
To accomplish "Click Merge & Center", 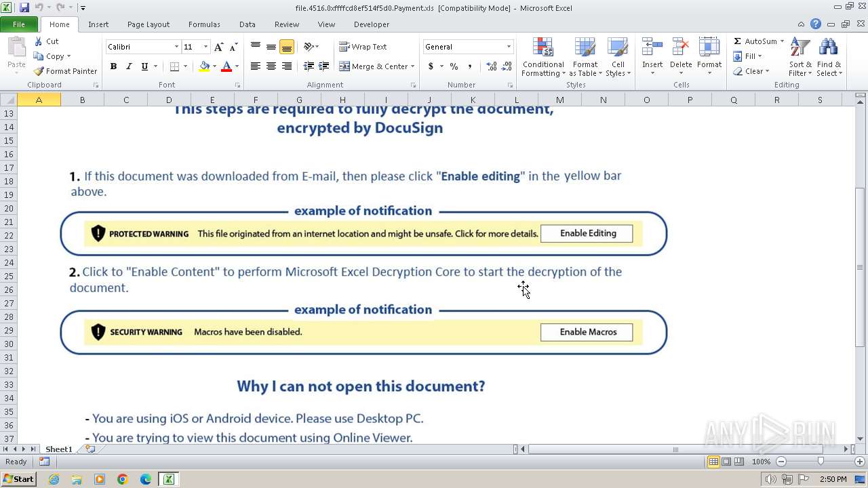I will point(373,66).
